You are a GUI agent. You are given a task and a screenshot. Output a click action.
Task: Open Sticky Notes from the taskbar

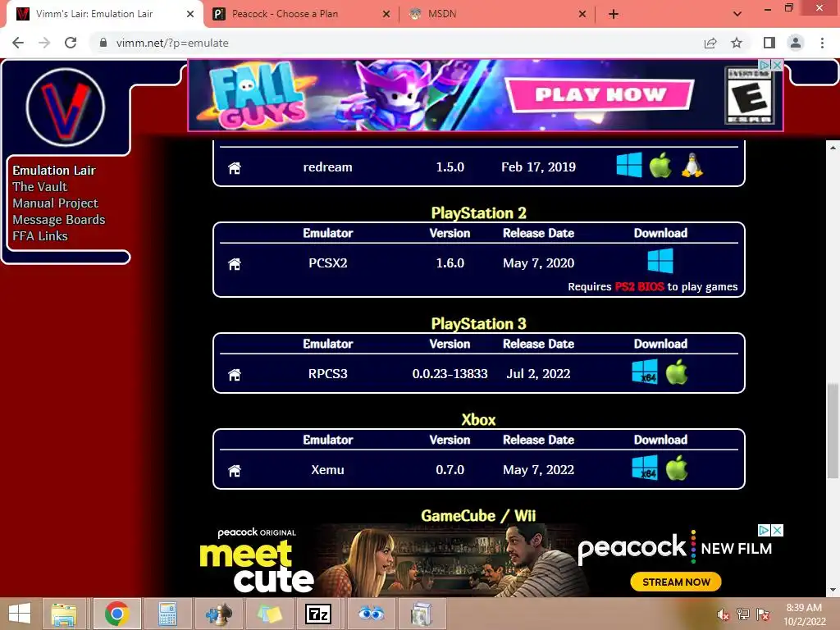point(269,614)
